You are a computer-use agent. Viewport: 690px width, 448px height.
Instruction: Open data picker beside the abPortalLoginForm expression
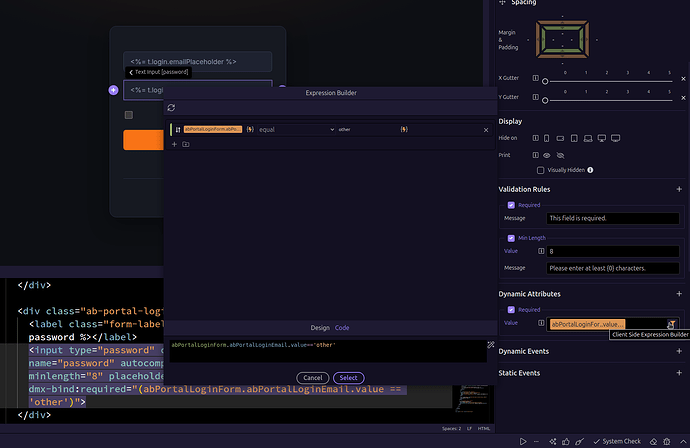coord(250,129)
